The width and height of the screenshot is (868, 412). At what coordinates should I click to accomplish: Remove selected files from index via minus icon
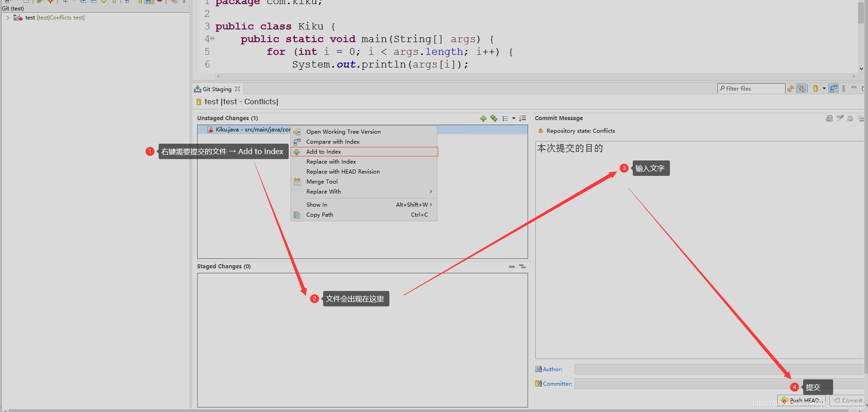tap(512, 267)
